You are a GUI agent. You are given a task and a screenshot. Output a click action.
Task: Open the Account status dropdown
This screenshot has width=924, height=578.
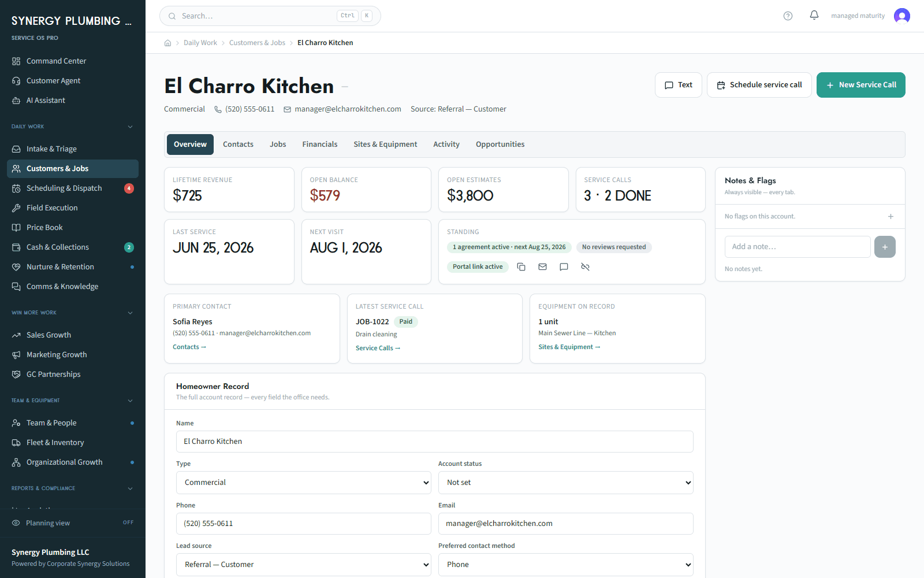[566, 483]
